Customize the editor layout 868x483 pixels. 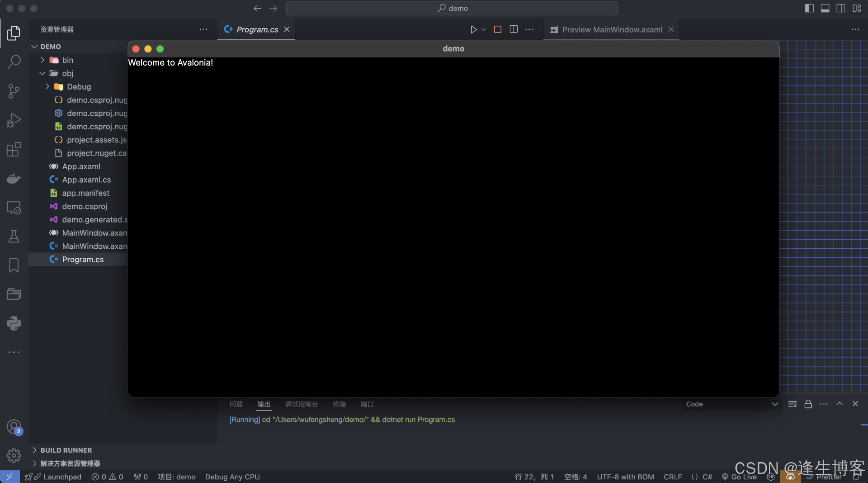pos(857,8)
